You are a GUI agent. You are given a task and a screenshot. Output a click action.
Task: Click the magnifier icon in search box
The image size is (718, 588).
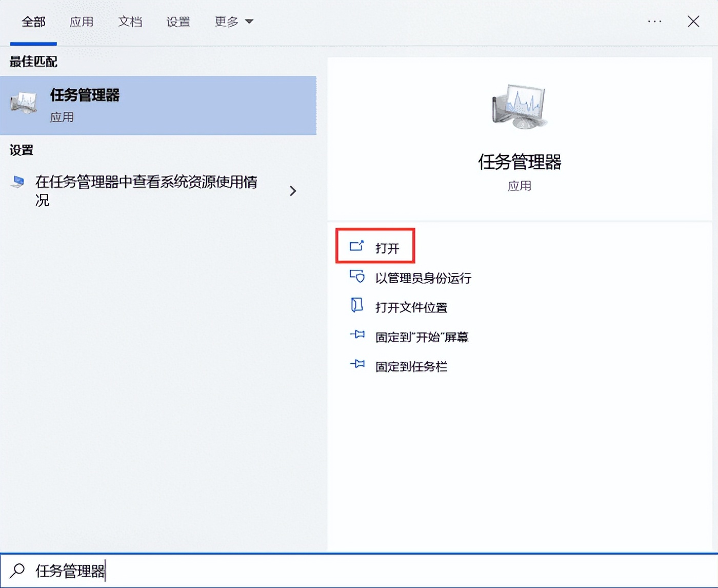(x=16, y=571)
